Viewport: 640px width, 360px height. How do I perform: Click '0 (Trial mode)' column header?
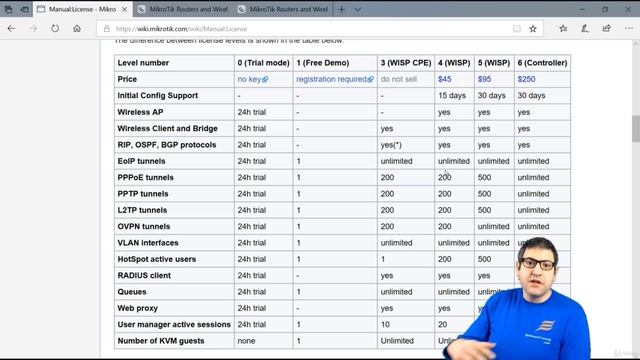263,63
